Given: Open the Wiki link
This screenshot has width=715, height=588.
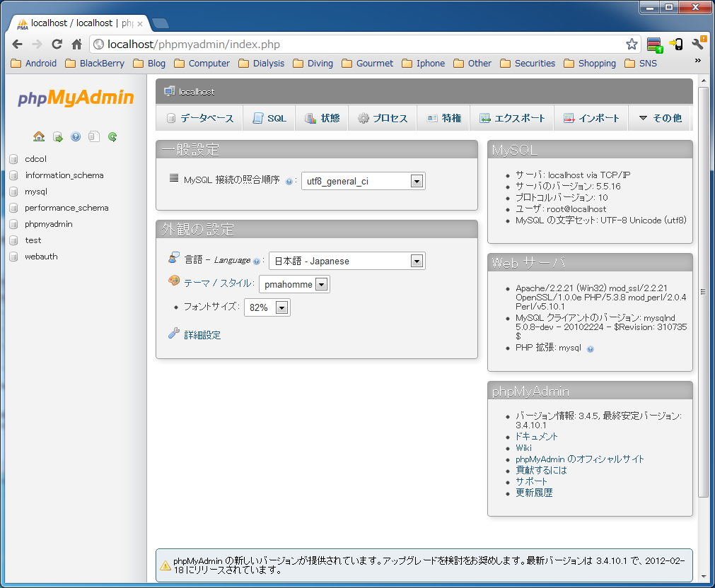Looking at the screenshot, I should (523, 447).
